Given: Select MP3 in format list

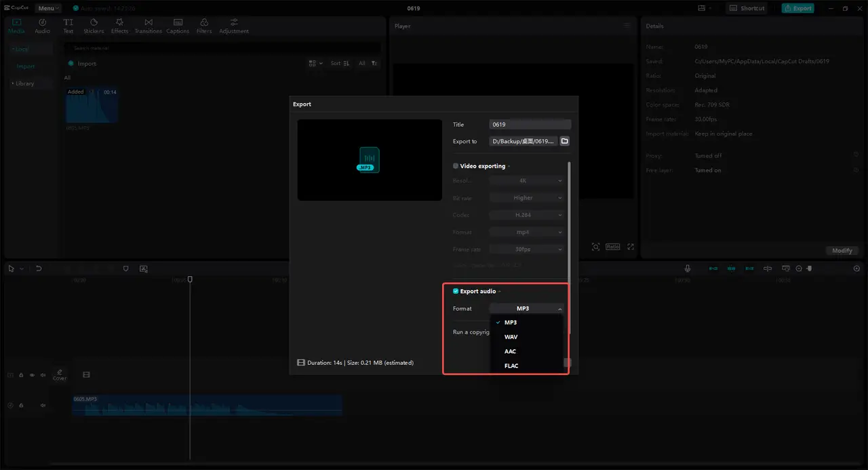Looking at the screenshot, I should tap(526, 323).
